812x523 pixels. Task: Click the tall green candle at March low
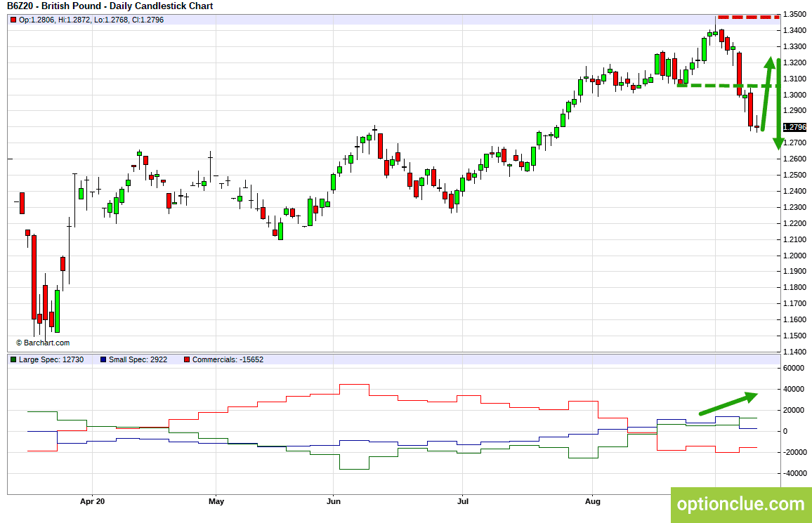57,310
